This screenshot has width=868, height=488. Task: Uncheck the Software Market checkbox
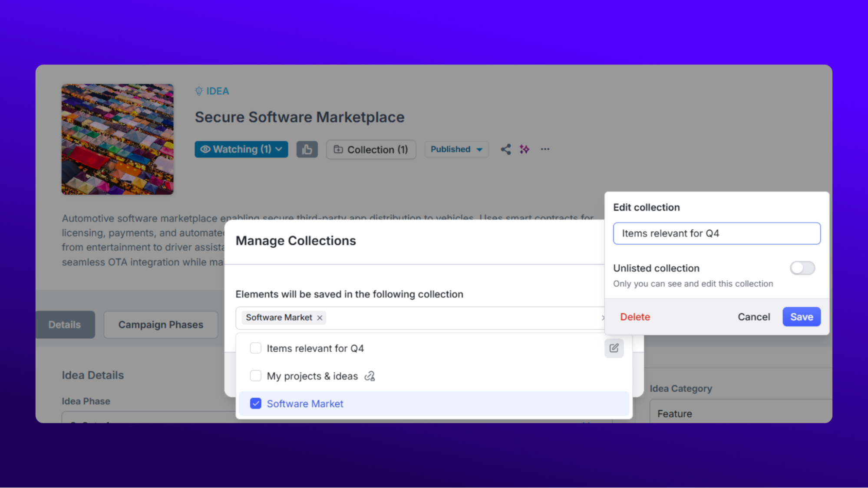point(256,404)
